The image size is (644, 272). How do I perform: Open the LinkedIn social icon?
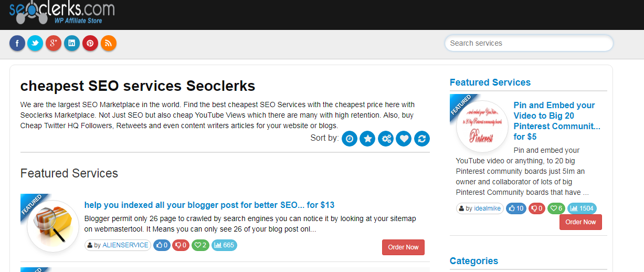[72, 43]
